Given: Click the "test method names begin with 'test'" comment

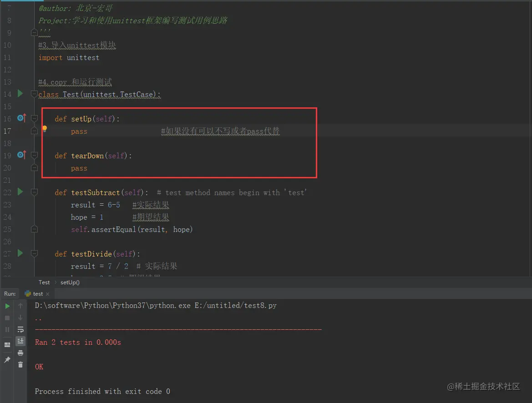Looking at the screenshot, I should coord(232,193).
